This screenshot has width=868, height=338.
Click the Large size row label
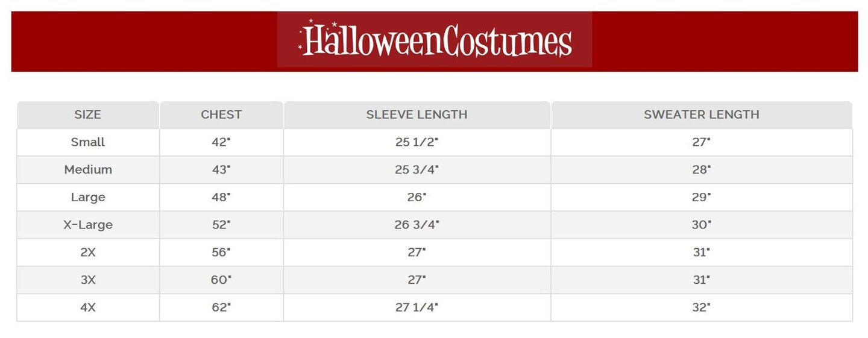88,198
